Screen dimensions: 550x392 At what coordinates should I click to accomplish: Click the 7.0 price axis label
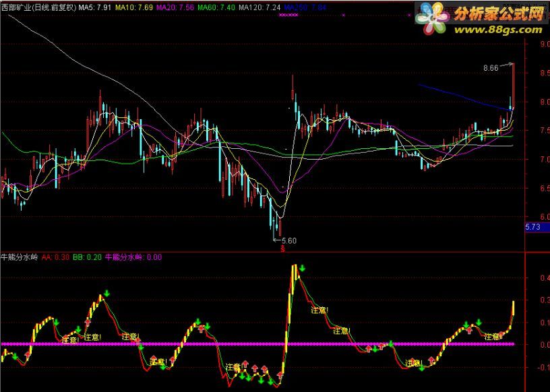545,159
